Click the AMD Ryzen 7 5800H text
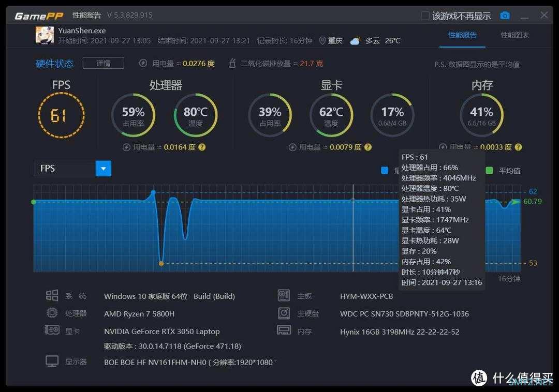This screenshot has width=559, height=392. [x=139, y=314]
